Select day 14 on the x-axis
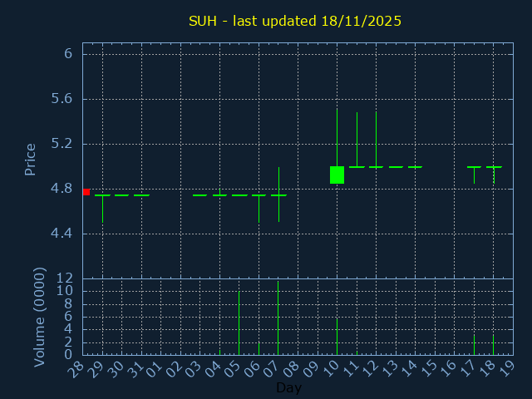 [x=410, y=367]
